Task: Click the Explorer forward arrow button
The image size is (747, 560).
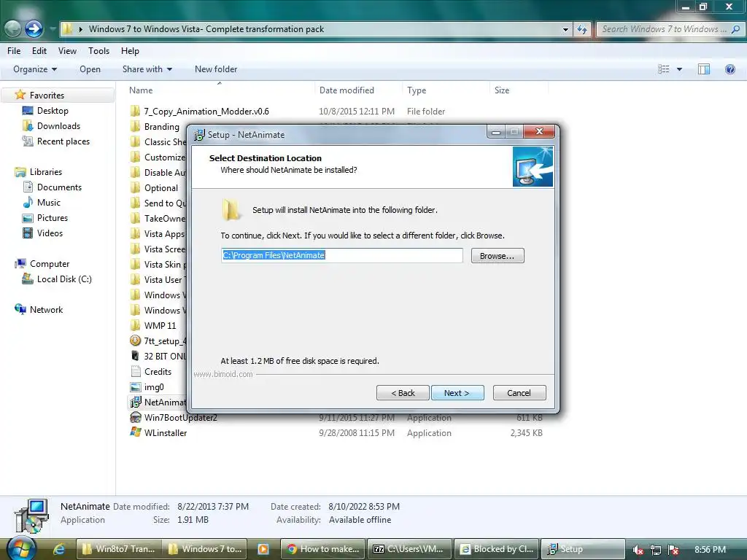Action: click(34, 29)
